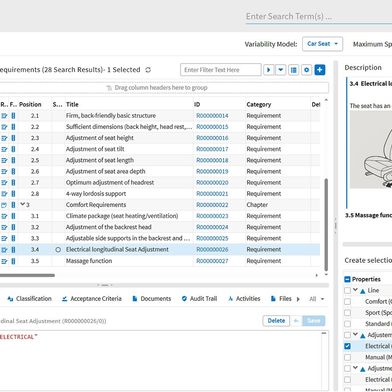This screenshot has height=392, width=392.
Task: Focus the Enter Filter Text Here field
Action: click(x=221, y=70)
